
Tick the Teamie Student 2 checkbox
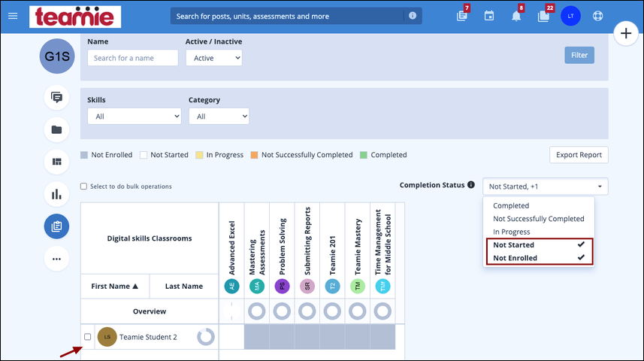[x=87, y=337]
